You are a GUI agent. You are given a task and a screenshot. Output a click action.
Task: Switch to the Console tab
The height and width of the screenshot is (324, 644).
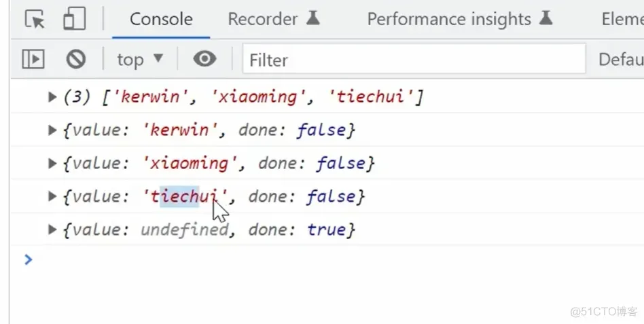coord(161,19)
